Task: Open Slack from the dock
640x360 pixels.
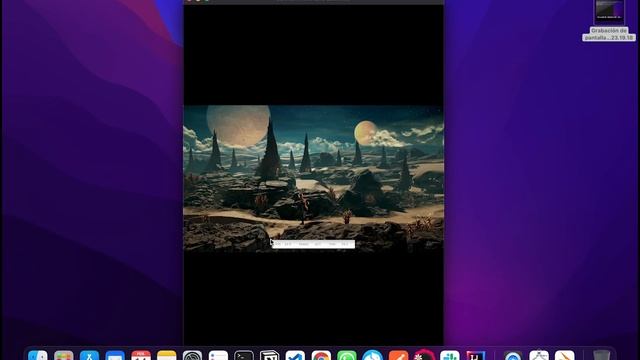Action: [x=450, y=355]
